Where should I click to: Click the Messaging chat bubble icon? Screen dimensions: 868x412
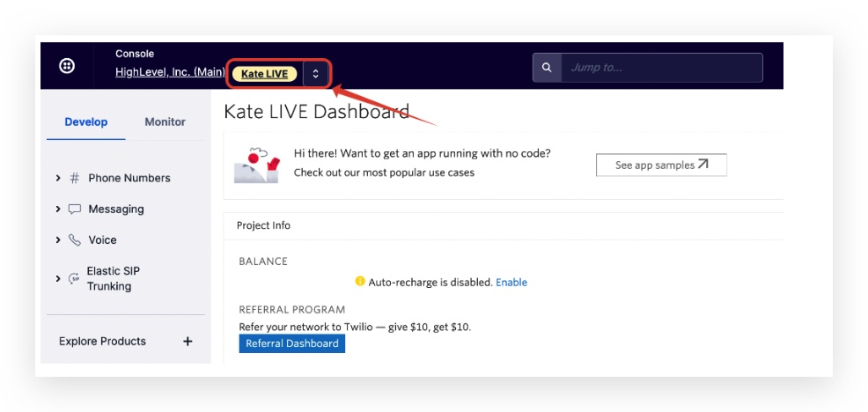(75, 210)
